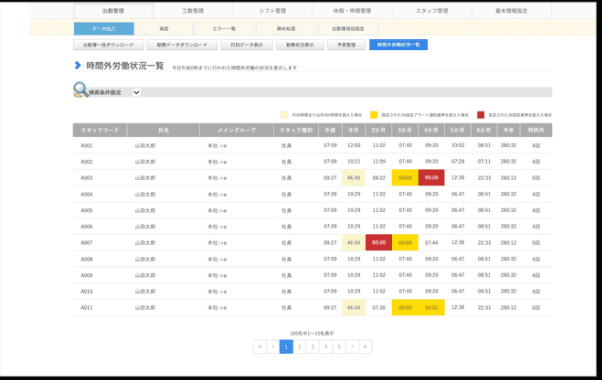Click 勤務データダウンロード button
Screen dimensions: 602x380
tap(182, 45)
